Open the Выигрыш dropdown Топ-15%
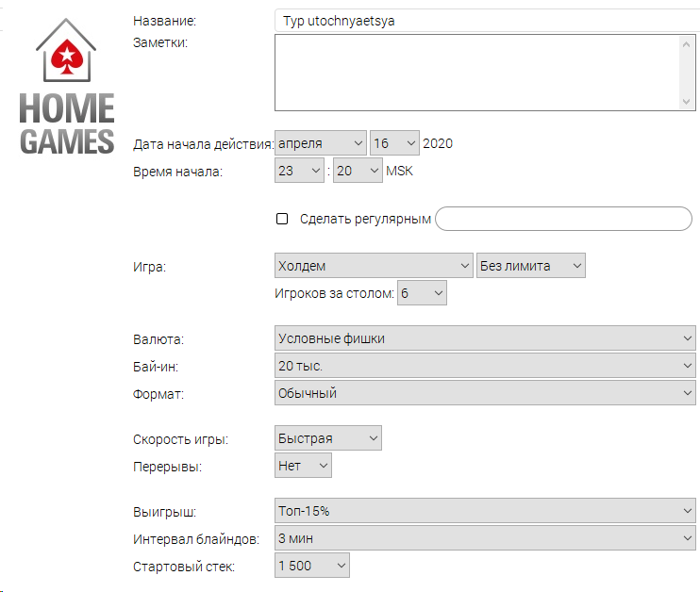Viewport: 700px width, 592px height. pyautogui.click(x=485, y=511)
